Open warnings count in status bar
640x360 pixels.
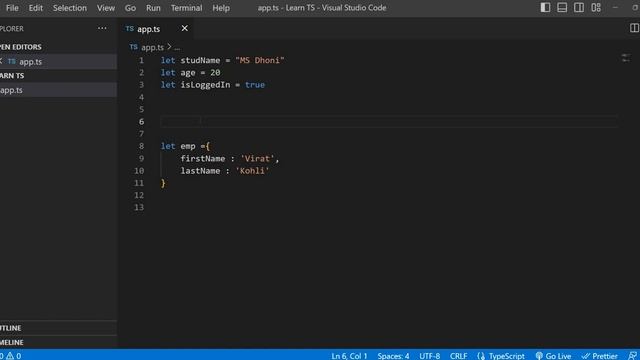coord(13,356)
